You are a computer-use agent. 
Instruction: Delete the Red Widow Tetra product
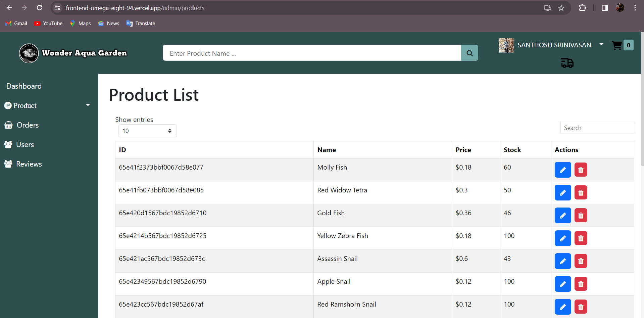[x=581, y=192]
